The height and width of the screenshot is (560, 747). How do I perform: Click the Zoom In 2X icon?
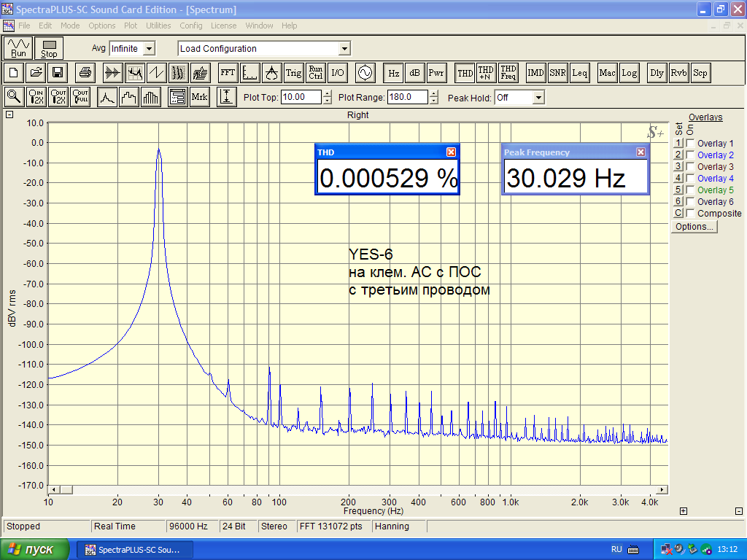[36, 97]
